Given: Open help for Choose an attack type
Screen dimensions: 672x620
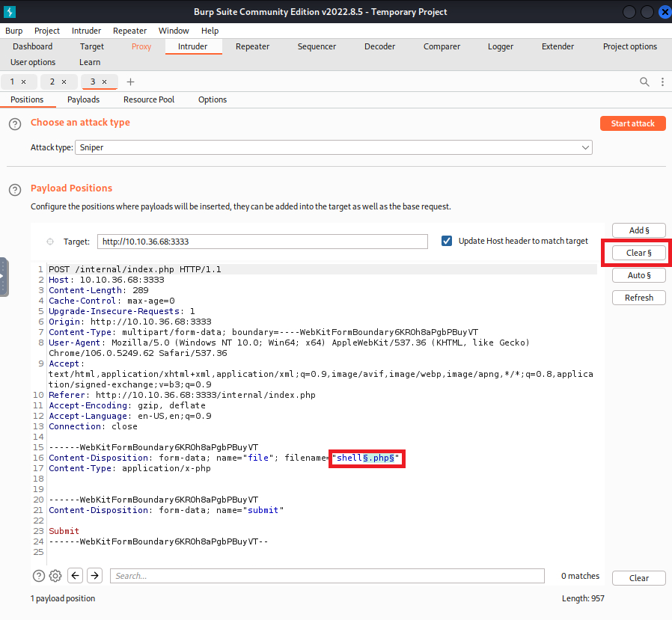Looking at the screenshot, I should 15,124.
